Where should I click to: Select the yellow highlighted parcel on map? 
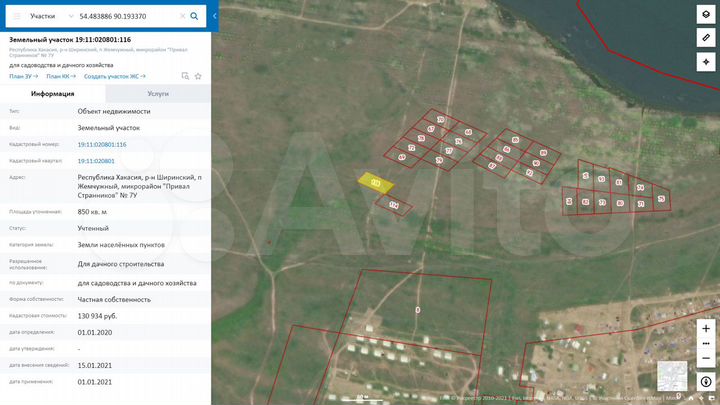pos(376,183)
